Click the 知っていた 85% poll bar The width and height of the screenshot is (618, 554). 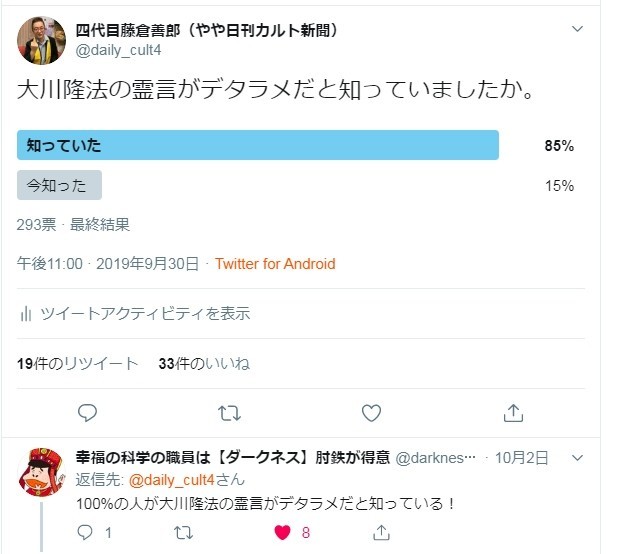(258, 145)
